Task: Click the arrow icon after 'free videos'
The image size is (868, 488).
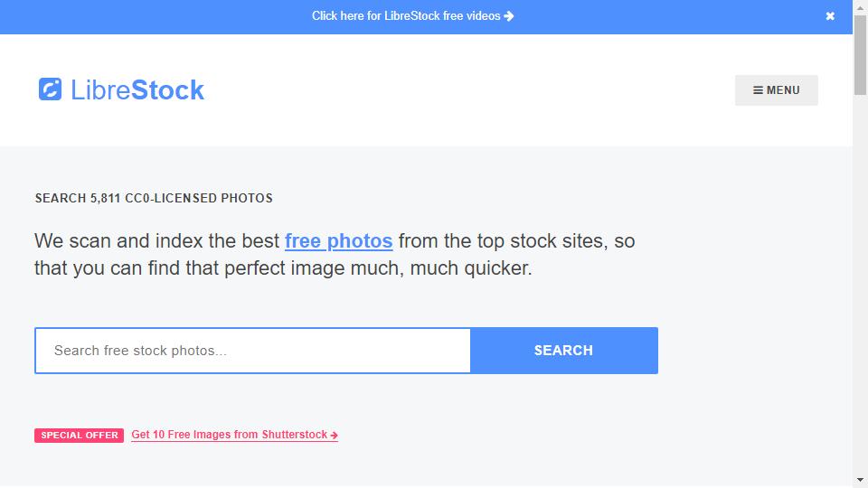Action: pos(509,16)
